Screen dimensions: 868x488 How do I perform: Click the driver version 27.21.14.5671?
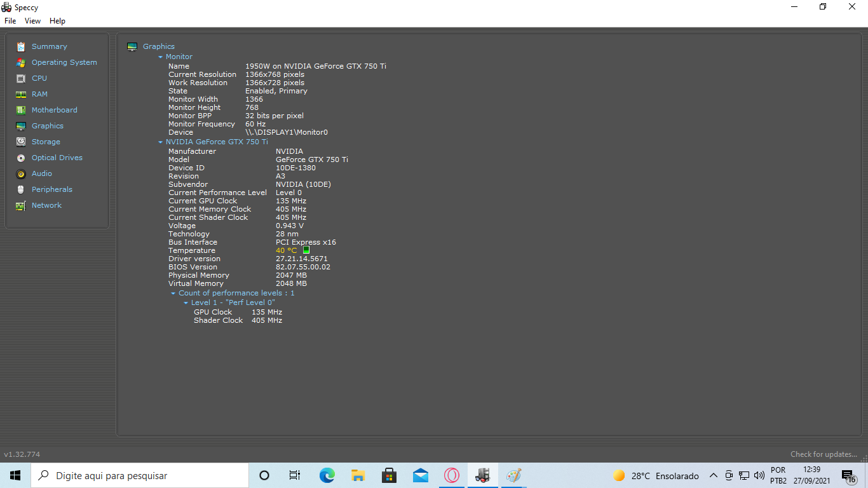(302, 259)
